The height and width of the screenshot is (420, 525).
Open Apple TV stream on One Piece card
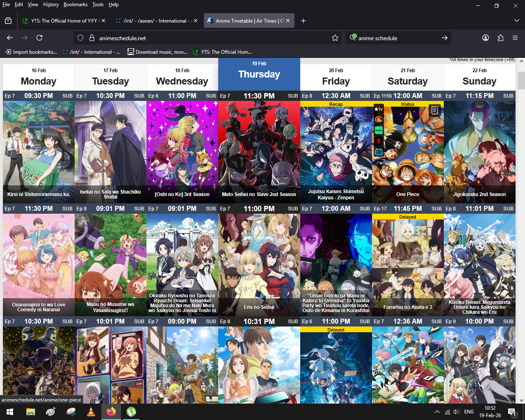379,109
